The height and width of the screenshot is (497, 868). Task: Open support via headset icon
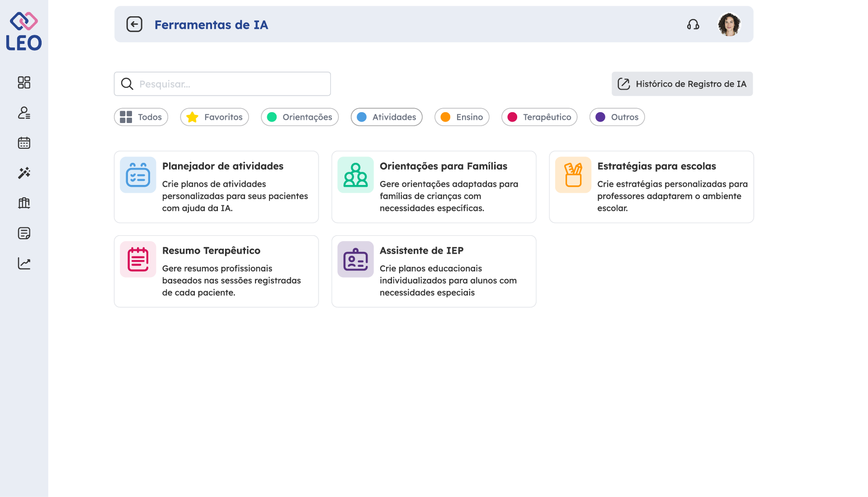click(693, 24)
